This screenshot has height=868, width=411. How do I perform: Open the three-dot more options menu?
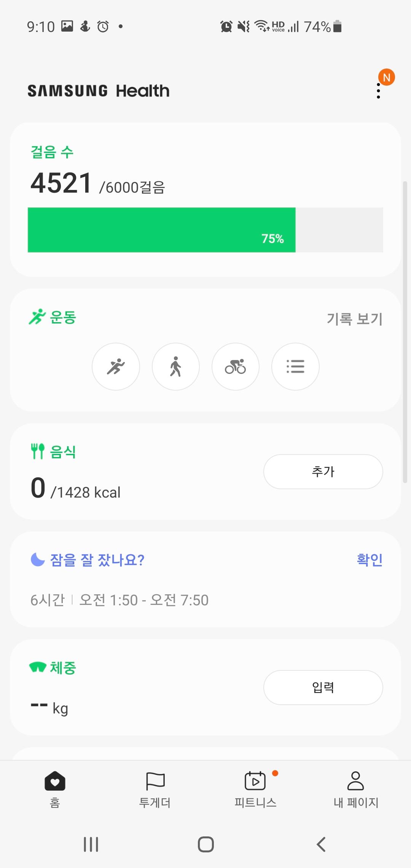tap(378, 91)
